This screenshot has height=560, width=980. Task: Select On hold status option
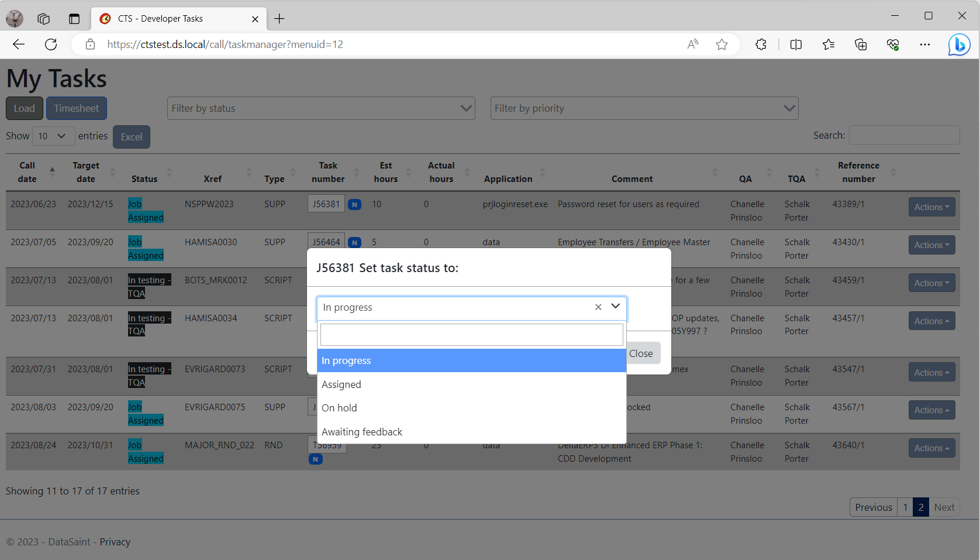[472, 408]
